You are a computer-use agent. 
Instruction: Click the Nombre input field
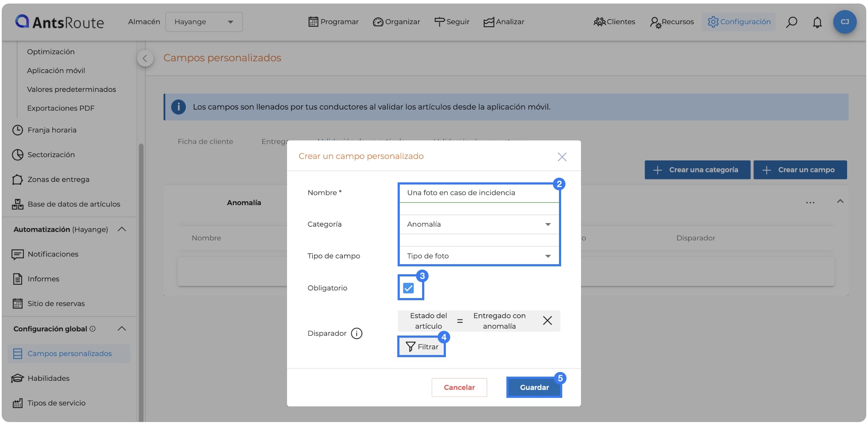click(479, 193)
